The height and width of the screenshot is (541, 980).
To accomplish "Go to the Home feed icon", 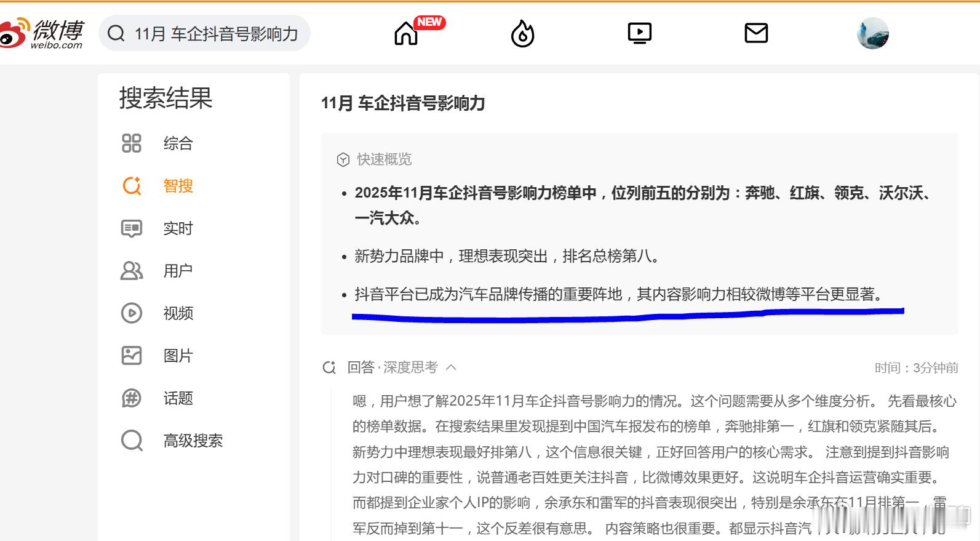I will coord(406,33).
